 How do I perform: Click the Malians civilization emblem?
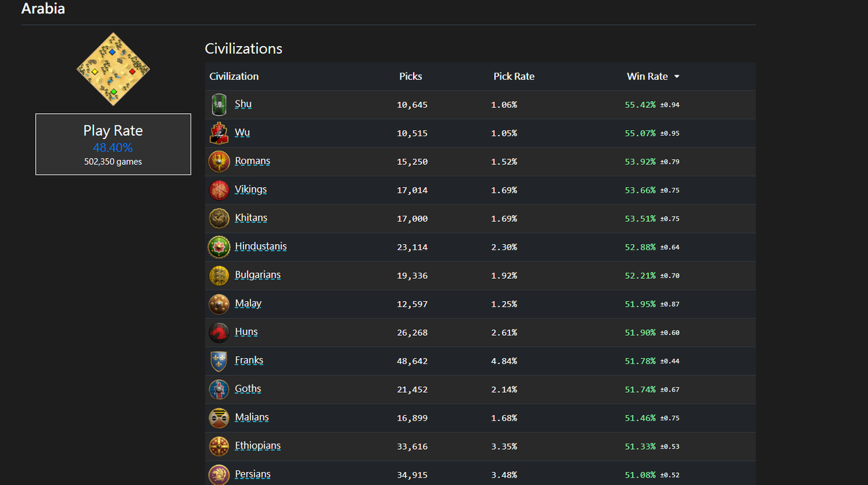coord(219,418)
